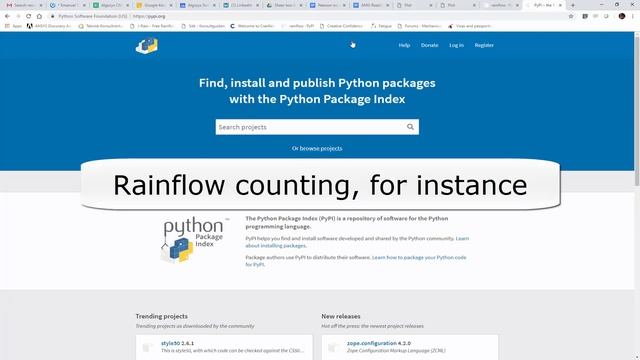Click the browser forward arrow
Image resolution: width=640 pixels, height=360 pixels.
pos(18,16)
